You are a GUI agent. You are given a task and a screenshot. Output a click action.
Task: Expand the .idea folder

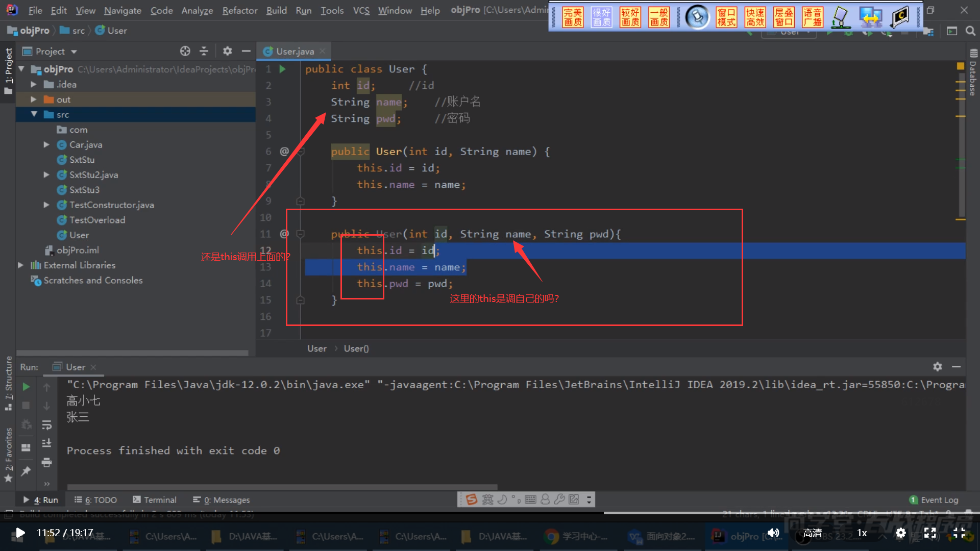click(x=34, y=84)
